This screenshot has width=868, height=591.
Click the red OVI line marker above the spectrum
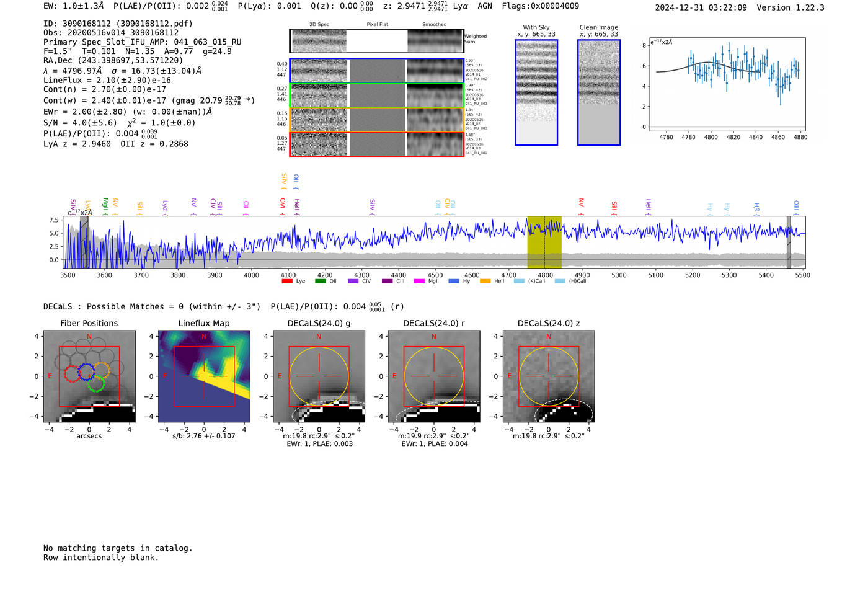(283, 207)
